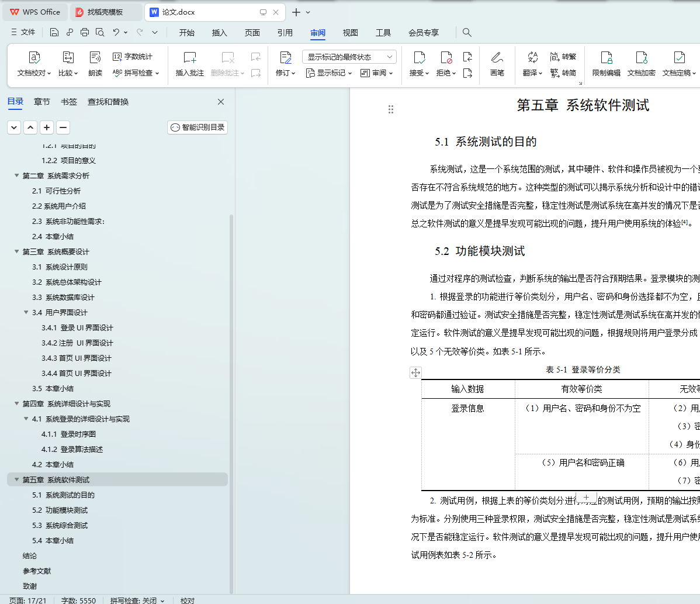Click the search magnifier icon in ribbon
The height and width of the screenshot is (604, 700).
tap(467, 32)
